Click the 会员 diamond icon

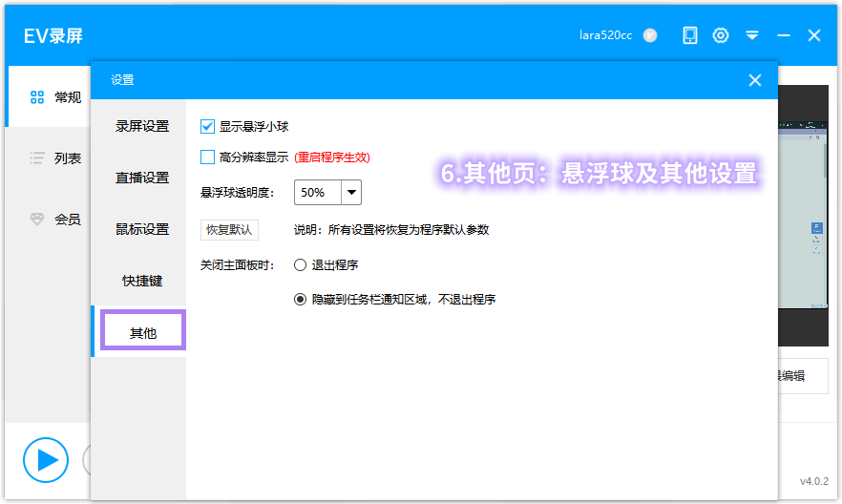point(37,220)
